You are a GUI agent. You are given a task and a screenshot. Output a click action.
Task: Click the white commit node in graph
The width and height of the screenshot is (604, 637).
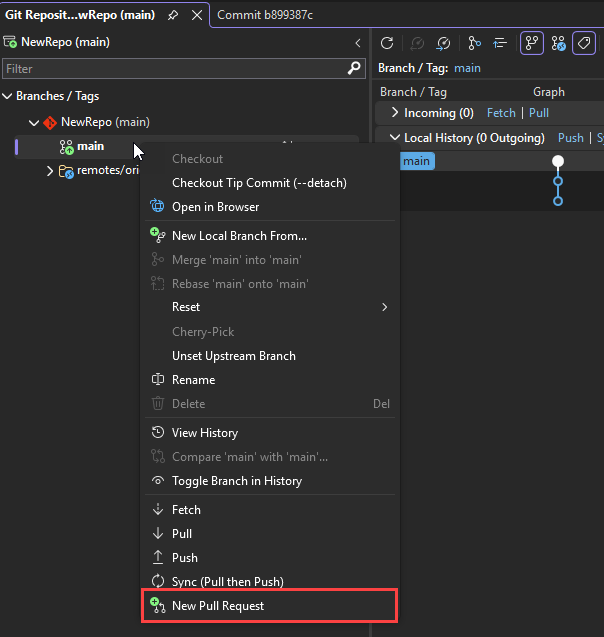point(558,161)
